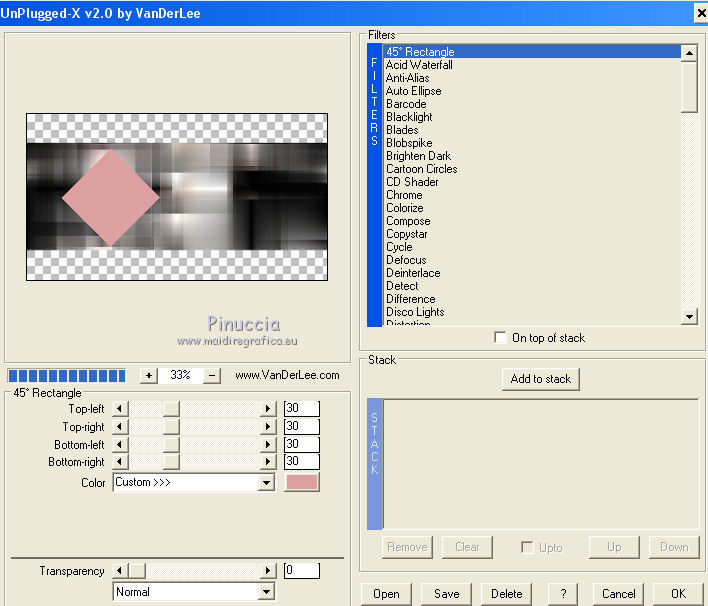This screenshot has height=606, width=708.
Task: Open a saved preset with Open button
Action: pyautogui.click(x=386, y=594)
